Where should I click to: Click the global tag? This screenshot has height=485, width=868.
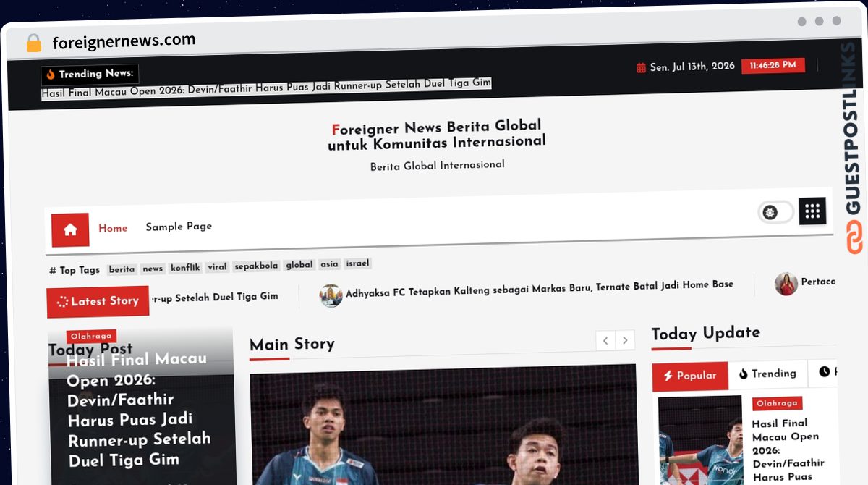299,265
